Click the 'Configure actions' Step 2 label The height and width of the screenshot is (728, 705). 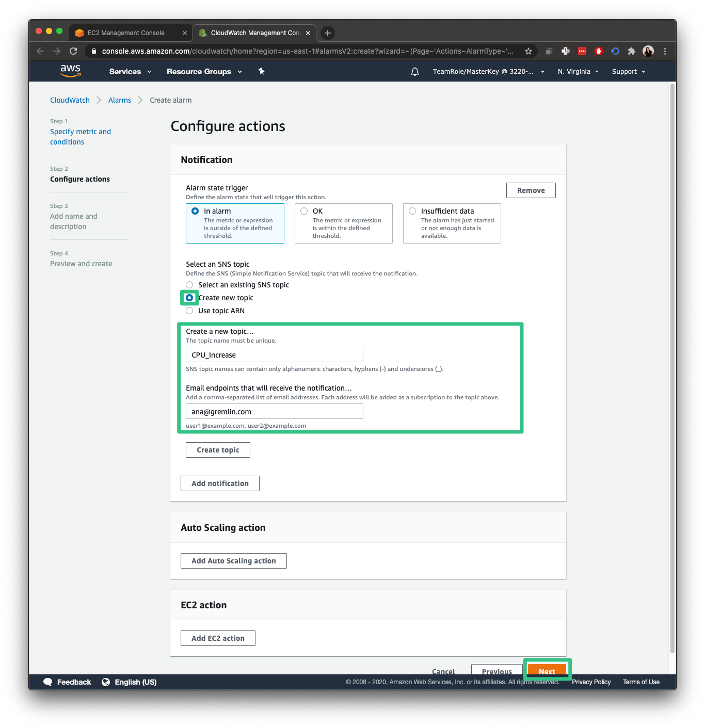(80, 179)
